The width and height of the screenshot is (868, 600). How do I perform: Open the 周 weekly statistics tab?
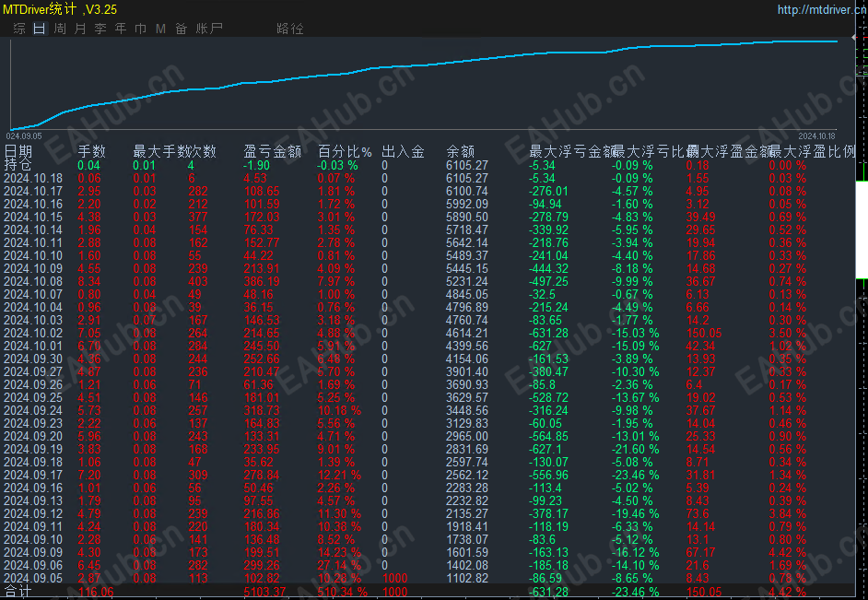[60, 29]
